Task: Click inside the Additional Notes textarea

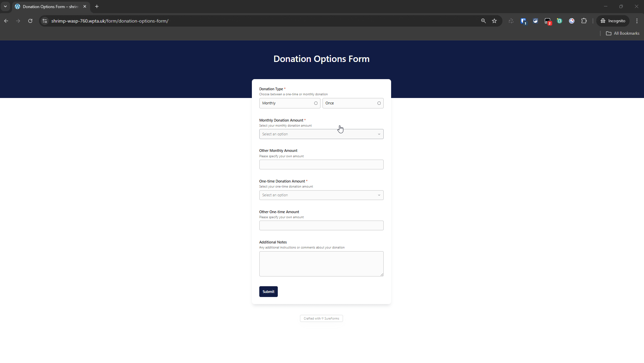Action: click(321, 264)
